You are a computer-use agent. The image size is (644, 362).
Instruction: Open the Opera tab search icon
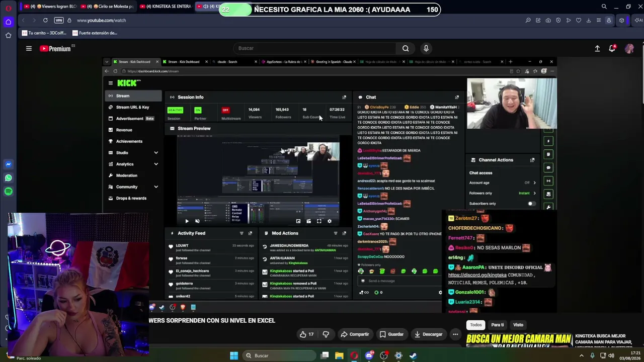(x=604, y=7)
